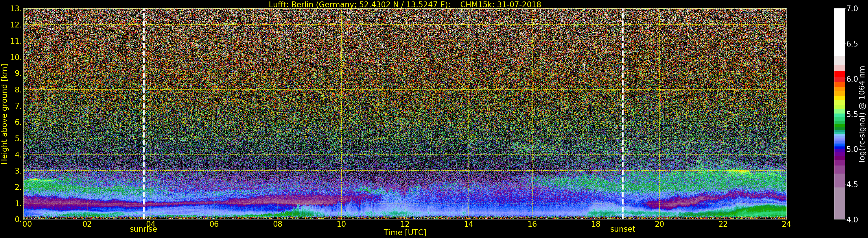
Task: Click the 'sunset' label below the axis
Action: click(623, 229)
